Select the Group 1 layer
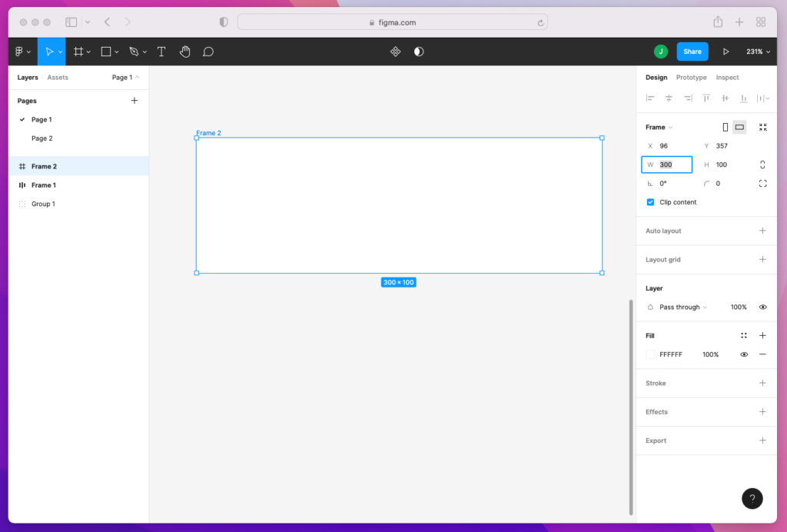Screen dimensions: 787x532 pyautogui.click(x=78, y=204)
